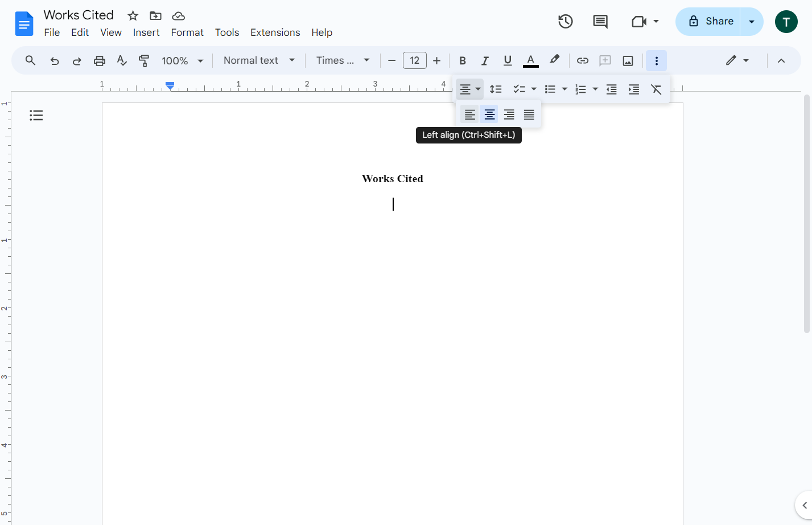The image size is (812, 525).
Task: Add a comment with toolbar icon
Action: pos(605,61)
